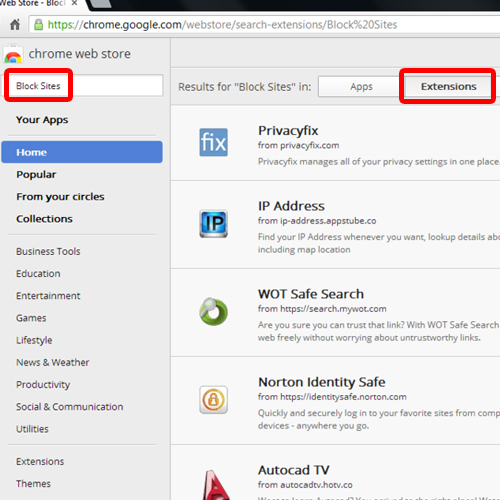Viewport: 500px width, 500px height.
Task: Switch results to the Apps tab
Action: click(x=361, y=87)
